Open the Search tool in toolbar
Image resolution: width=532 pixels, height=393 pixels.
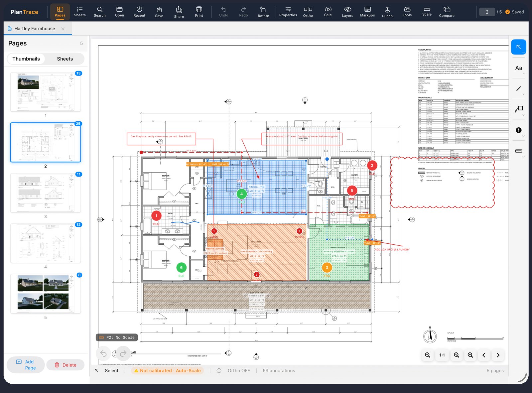[99, 12]
